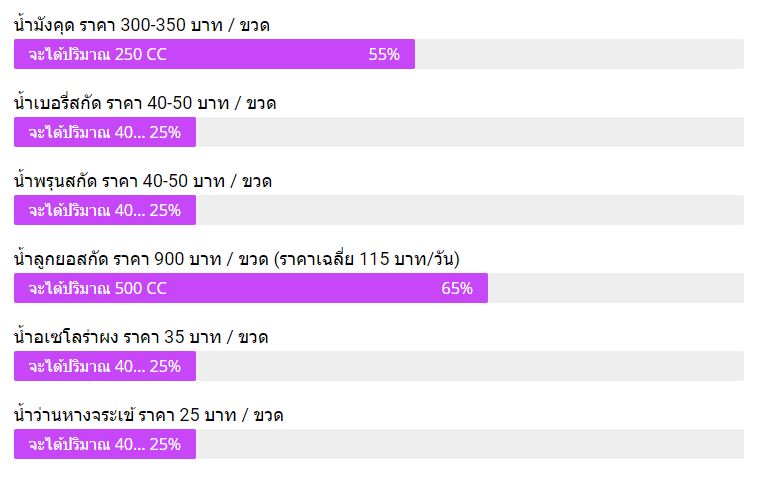Select the น้ำว่านหางจระเข้ 25 บาท label
This screenshot has width=758, height=502.
148,415
